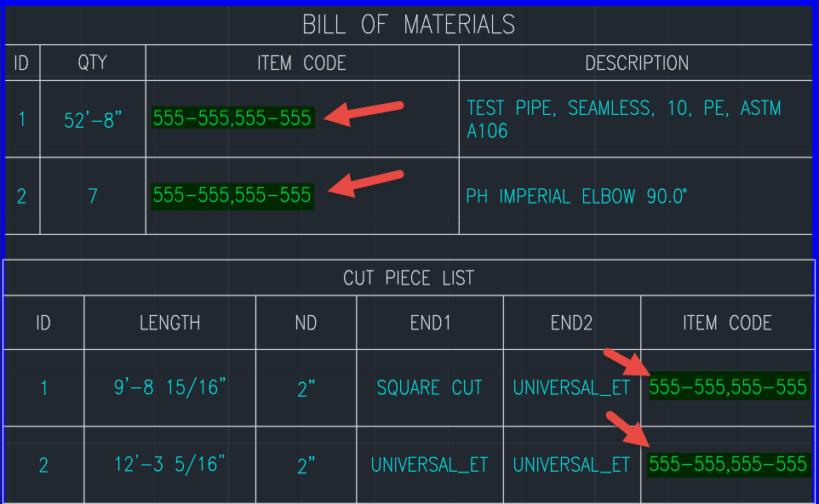
Task: Click the ITEM CODE for cut piece 2
Action: [728, 465]
